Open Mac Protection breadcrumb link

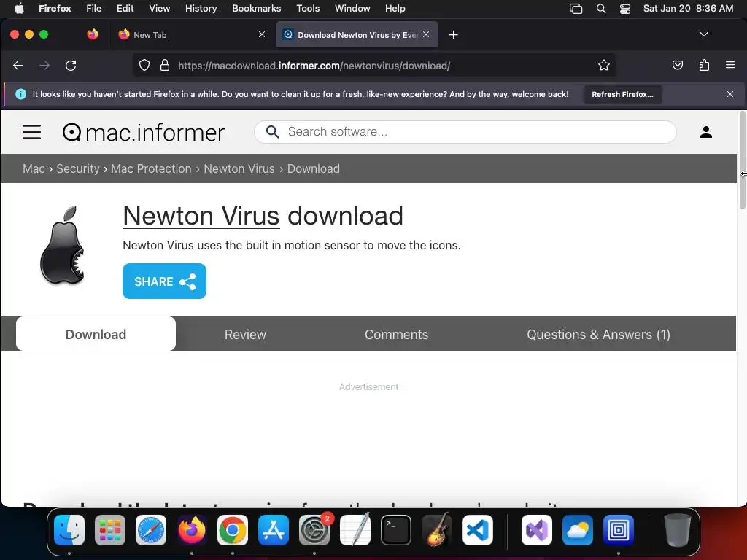tap(151, 168)
